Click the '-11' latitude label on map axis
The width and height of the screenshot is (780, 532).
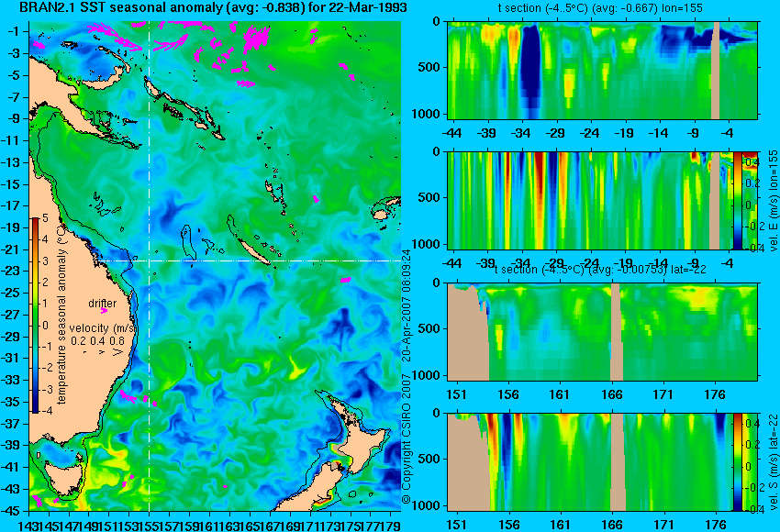12,140
